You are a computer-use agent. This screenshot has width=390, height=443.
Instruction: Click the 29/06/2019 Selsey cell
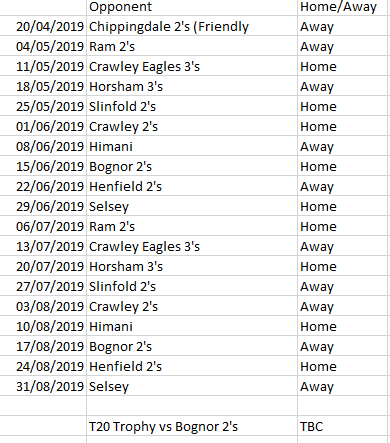pos(192,206)
